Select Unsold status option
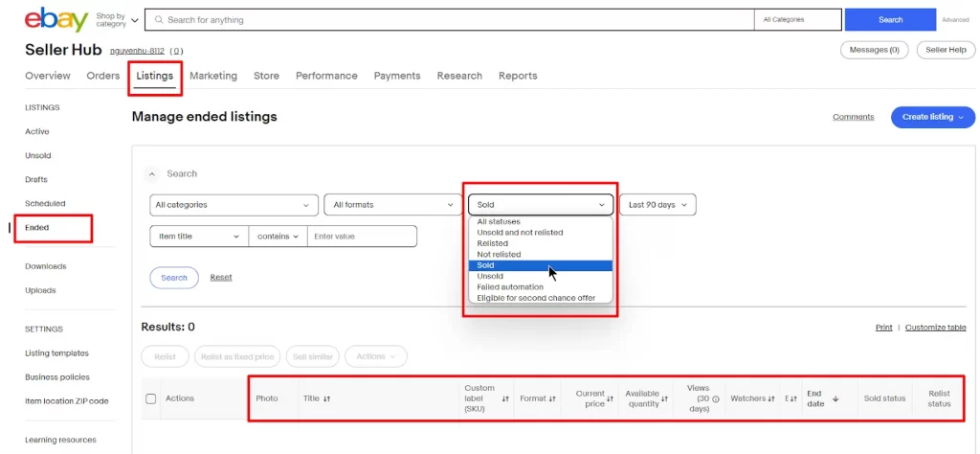Image resolution: width=980 pixels, height=454 pixels. [541, 277]
